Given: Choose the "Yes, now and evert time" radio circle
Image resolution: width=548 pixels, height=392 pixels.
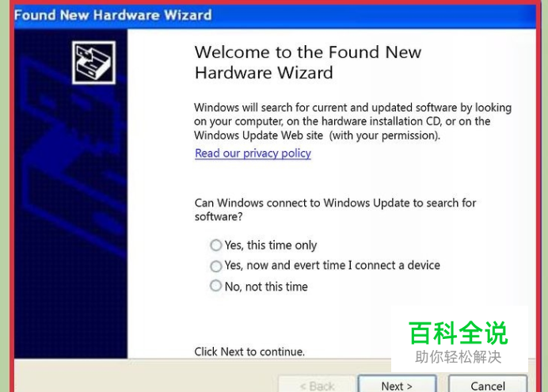Looking at the screenshot, I should point(216,266).
